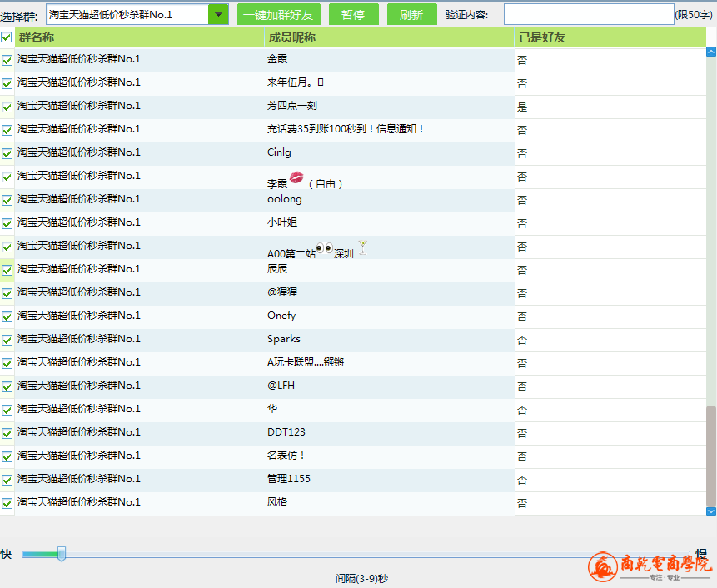Click the 是 friend status for 芳四点一刻
The height and width of the screenshot is (588, 717).
(522, 107)
